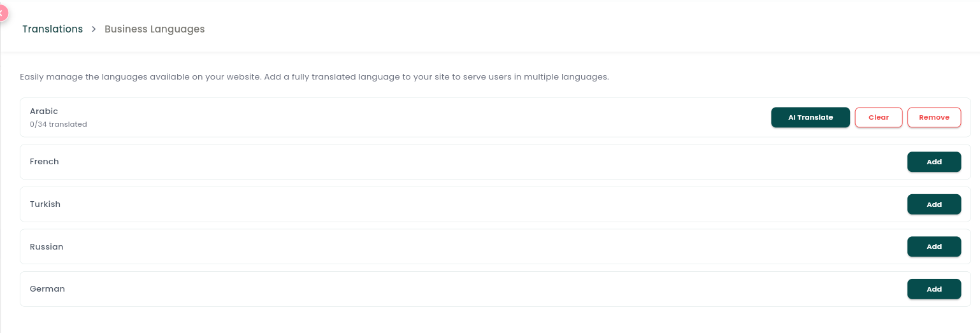Add the German language
980x333 pixels.
click(934, 289)
